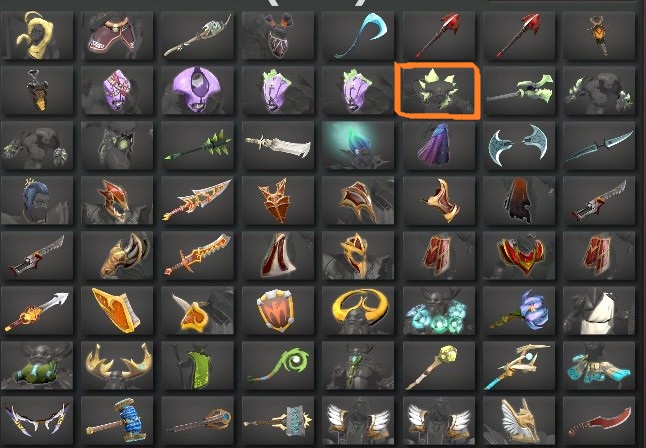Select the purple-blue flower staff item

click(x=519, y=311)
